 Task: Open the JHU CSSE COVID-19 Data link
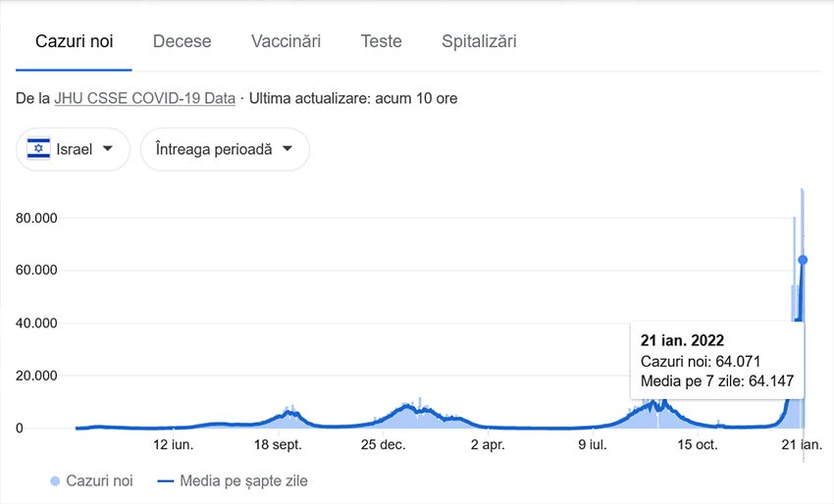click(x=144, y=98)
